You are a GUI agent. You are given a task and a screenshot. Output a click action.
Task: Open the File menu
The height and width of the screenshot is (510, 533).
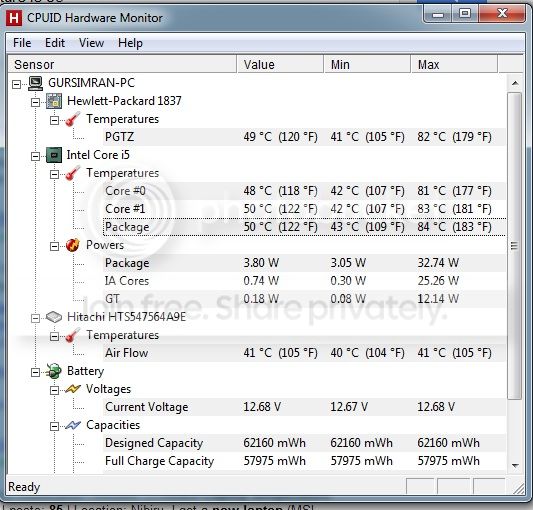(x=22, y=43)
